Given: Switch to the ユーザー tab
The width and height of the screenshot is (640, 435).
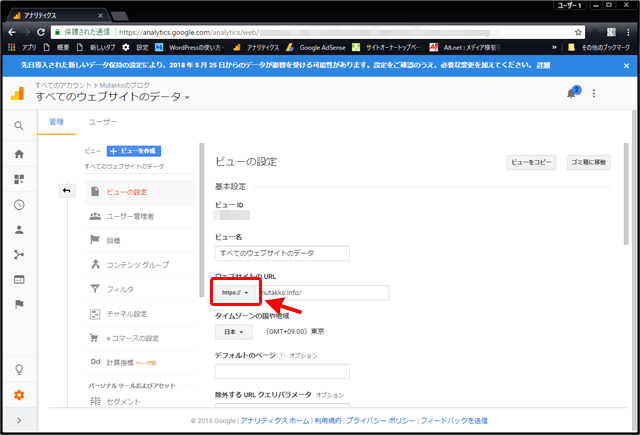Looking at the screenshot, I should (x=102, y=122).
